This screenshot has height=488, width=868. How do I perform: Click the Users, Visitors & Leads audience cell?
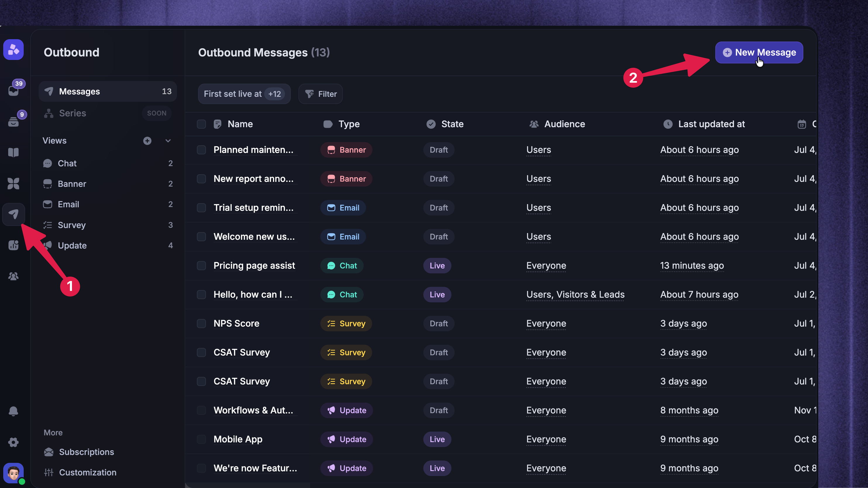click(x=575, y=295)
